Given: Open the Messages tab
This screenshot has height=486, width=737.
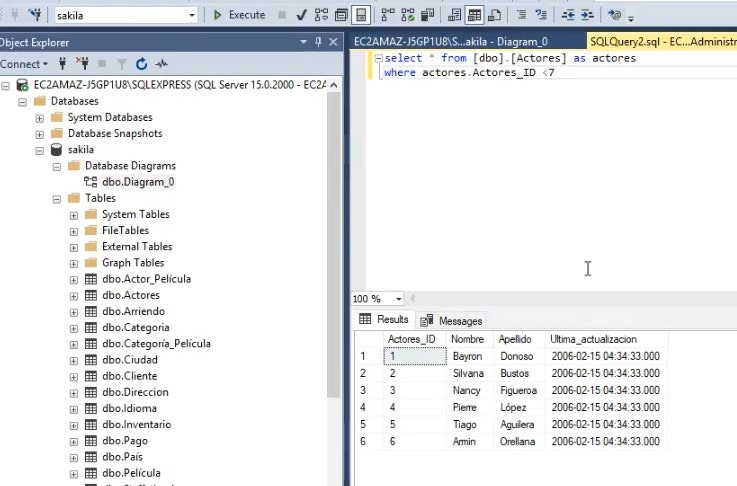Looking at the screenshot, I should [x=451, y=321].
